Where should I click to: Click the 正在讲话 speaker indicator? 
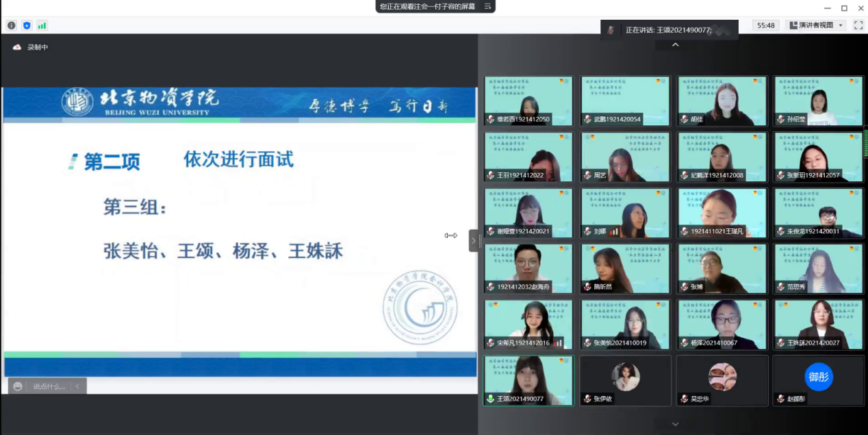pos(668,30)
